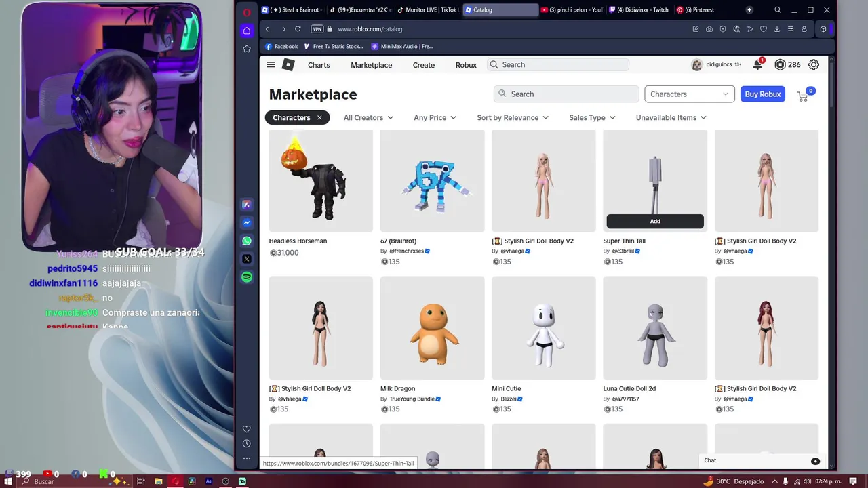Open Opera sidebar Messenger icon
The height and width of the screenshot is (488, 868).
[247, 222]
